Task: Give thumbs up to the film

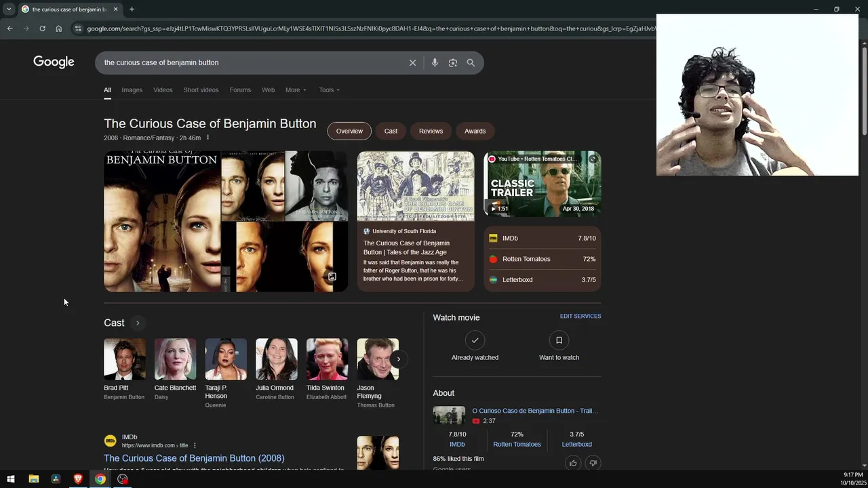Action: pyautogui.click(x=573, y=463)
